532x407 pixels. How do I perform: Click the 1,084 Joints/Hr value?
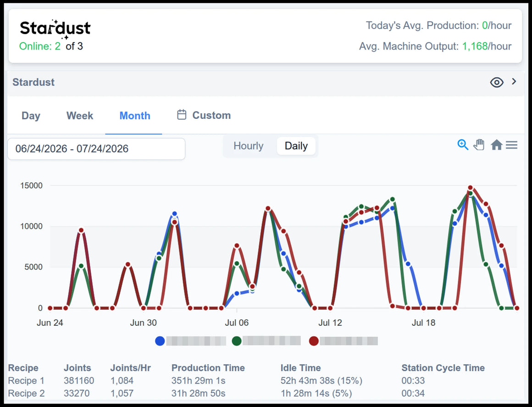pyautogui.click(x=122, y=380)
